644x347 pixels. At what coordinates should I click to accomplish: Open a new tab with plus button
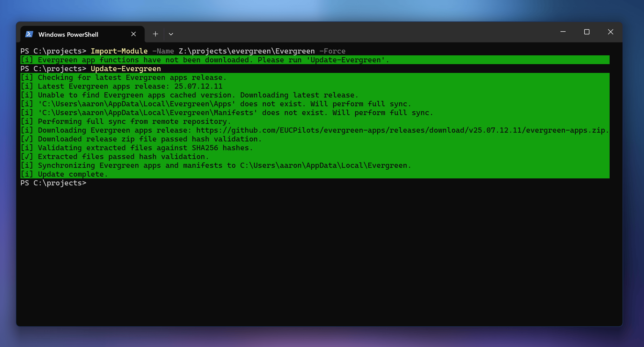click(155, 34)
